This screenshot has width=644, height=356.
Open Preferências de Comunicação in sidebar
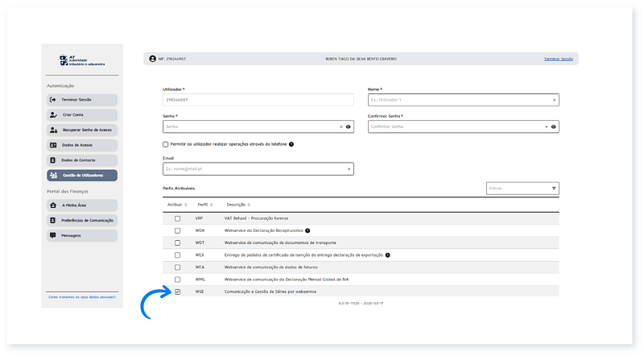82,220
